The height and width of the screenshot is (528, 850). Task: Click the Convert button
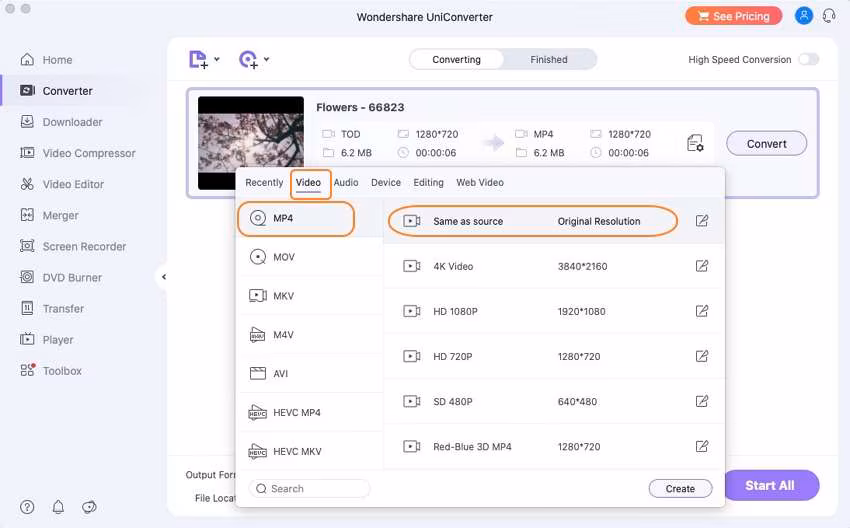click(x=766, y=144)
